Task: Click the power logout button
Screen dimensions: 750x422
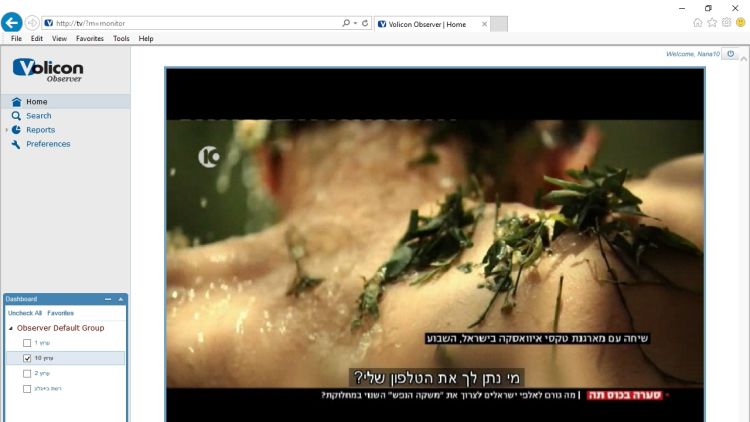Action: tap(731, 54)
